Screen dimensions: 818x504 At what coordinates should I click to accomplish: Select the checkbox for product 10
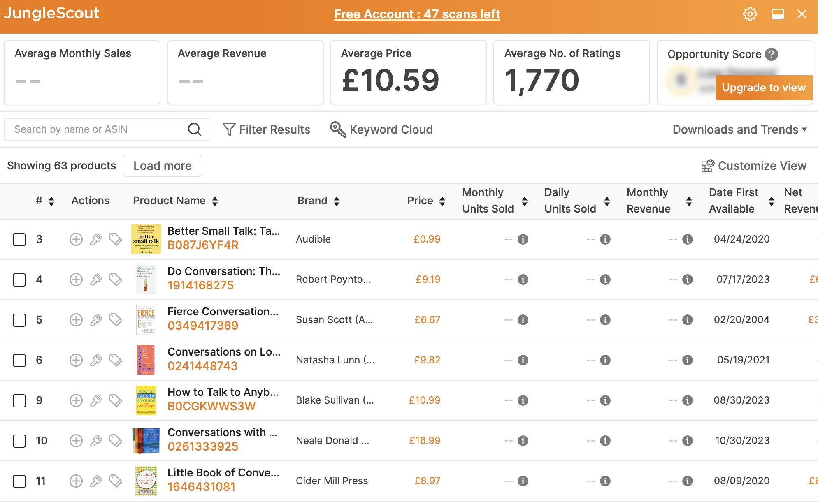(19, 441)
